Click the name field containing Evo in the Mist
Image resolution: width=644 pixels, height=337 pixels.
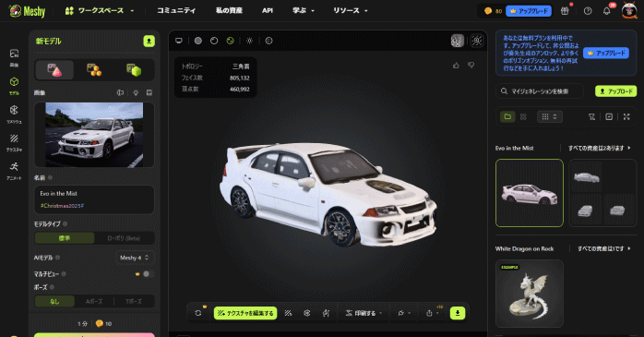pos(94,199)
